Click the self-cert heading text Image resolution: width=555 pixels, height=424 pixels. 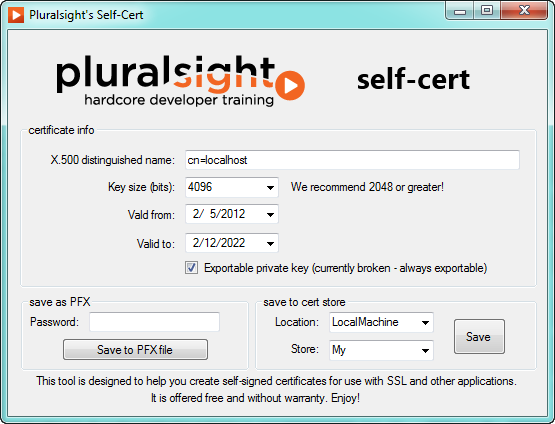pyautogui.click(x=413, y=80)
